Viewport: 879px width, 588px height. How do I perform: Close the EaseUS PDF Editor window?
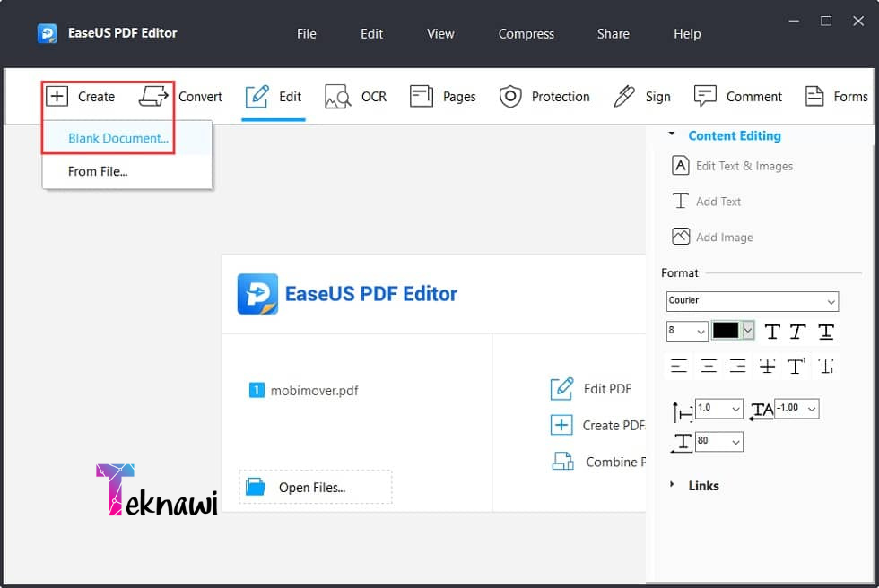858,22
